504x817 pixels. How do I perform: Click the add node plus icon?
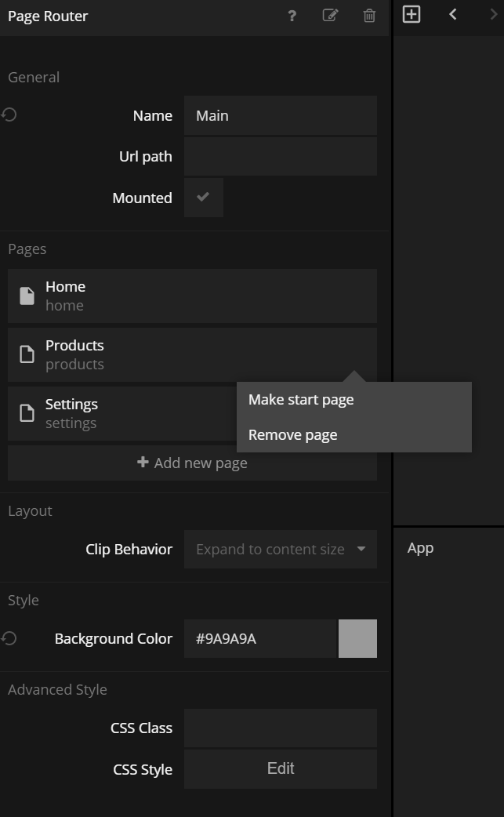[412, 14]
